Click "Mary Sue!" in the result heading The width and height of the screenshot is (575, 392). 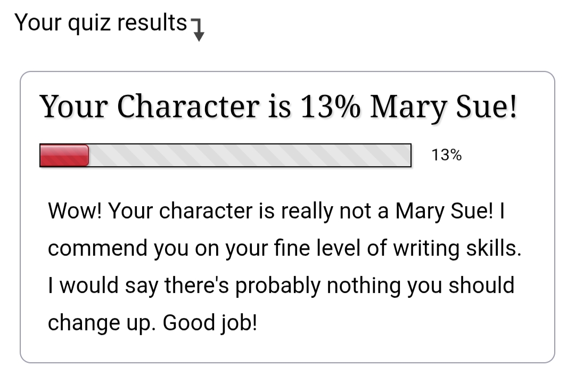443,107
